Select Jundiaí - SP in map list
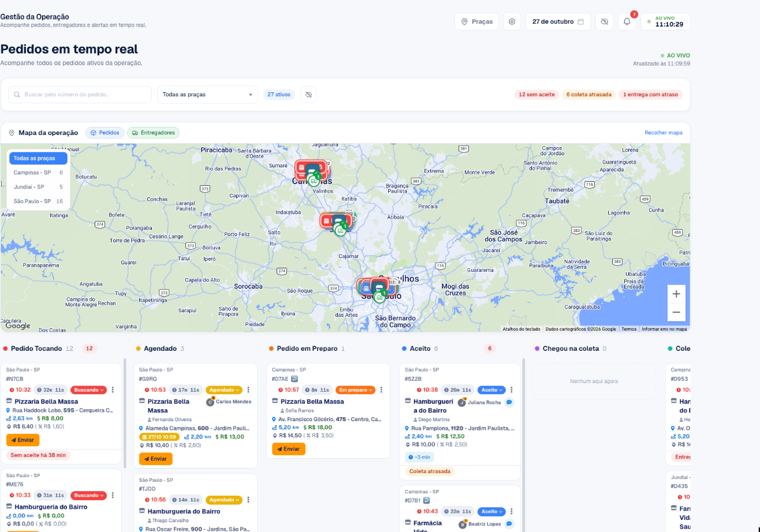Screen dimensions: 760x532 [x=38, y=187]
